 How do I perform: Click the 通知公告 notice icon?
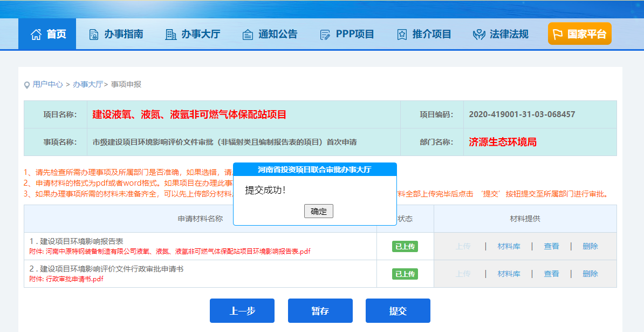(248, 35)
